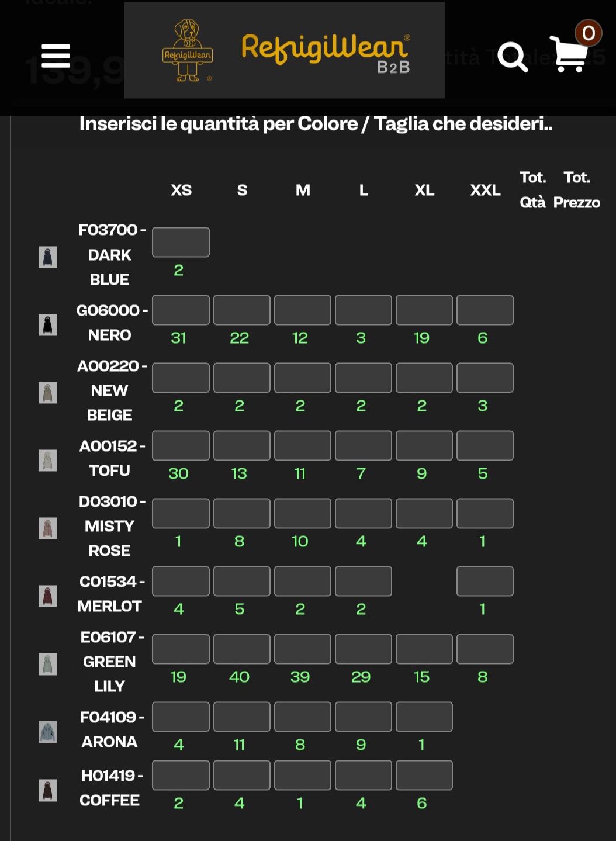Select the Nero size M quantity field
616x841 pixels.
pyautogui.click(x=302, y=310)
